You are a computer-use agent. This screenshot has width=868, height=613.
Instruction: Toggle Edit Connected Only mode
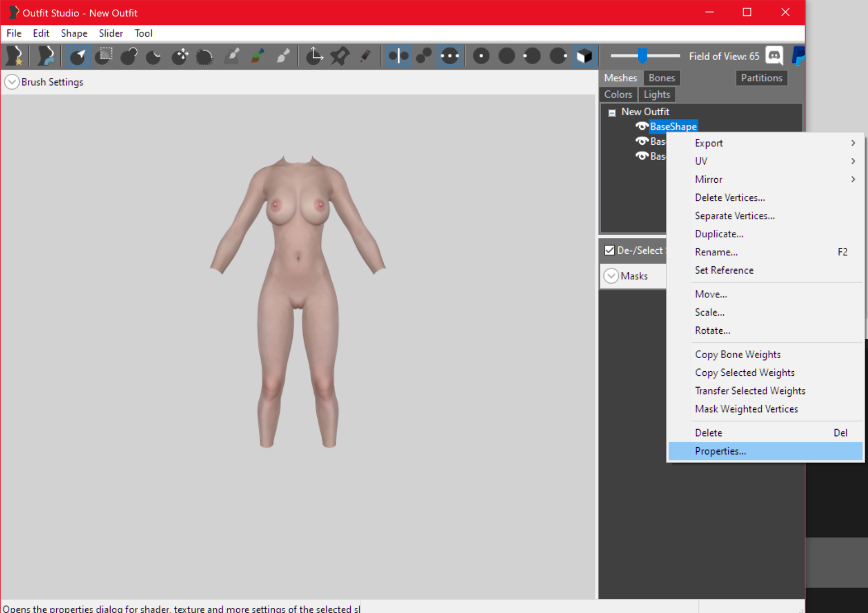pos(424,56)
